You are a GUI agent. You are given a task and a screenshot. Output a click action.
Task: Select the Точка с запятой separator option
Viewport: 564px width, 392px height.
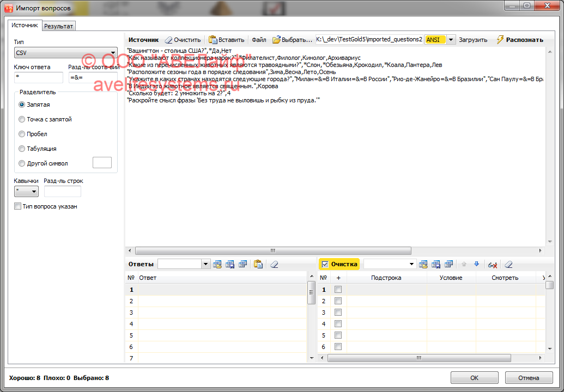(x=22, y=119)
